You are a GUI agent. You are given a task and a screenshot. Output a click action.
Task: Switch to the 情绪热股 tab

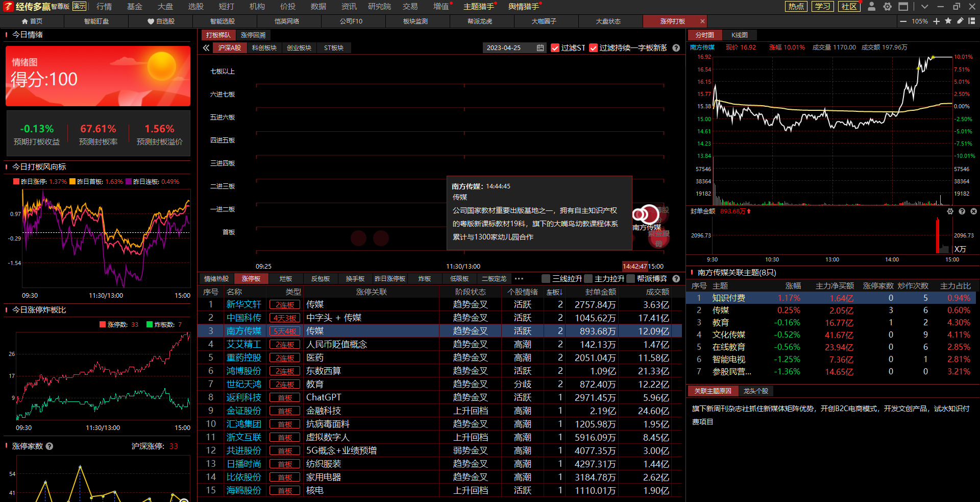tap(216, 279)
